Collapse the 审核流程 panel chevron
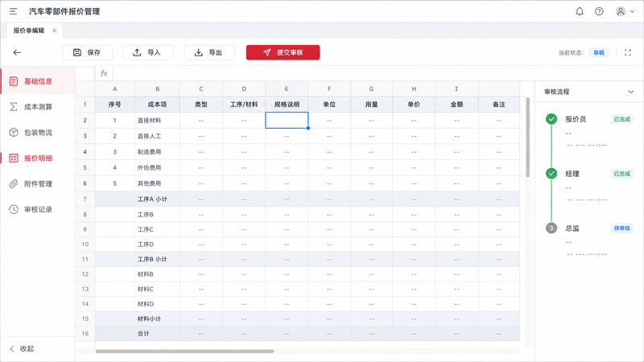The height and width of the screenshot is (362, 644). [630, 92]
